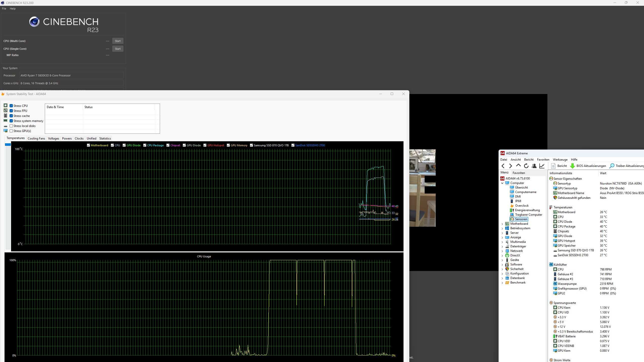Viewport: 644px width, 362px height.
Task: Click the AIDA64 up-level arrow icon
Action: coord(518,166)
